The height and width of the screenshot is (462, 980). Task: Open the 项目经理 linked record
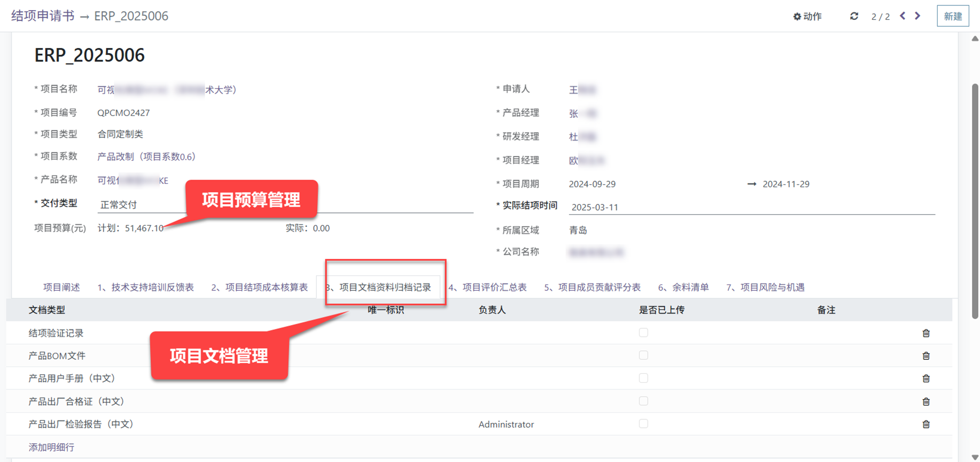pyautogui.click(x=587, y=160)
